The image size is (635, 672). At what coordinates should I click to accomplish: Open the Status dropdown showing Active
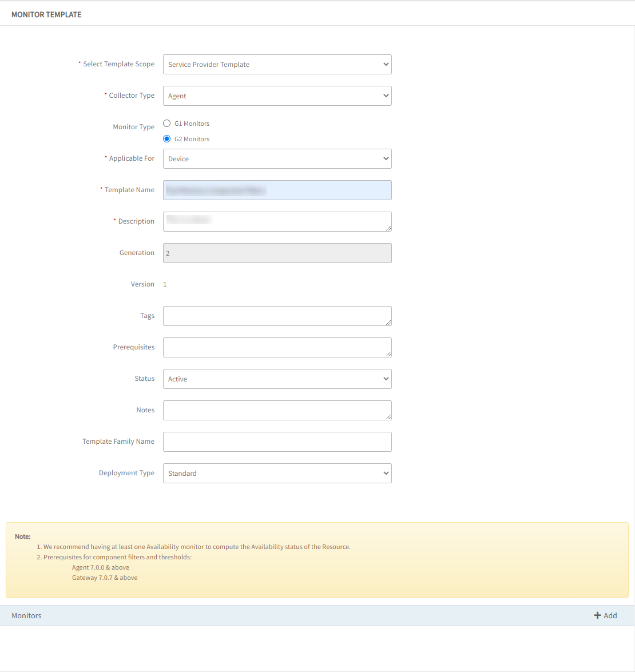(277, 379)
